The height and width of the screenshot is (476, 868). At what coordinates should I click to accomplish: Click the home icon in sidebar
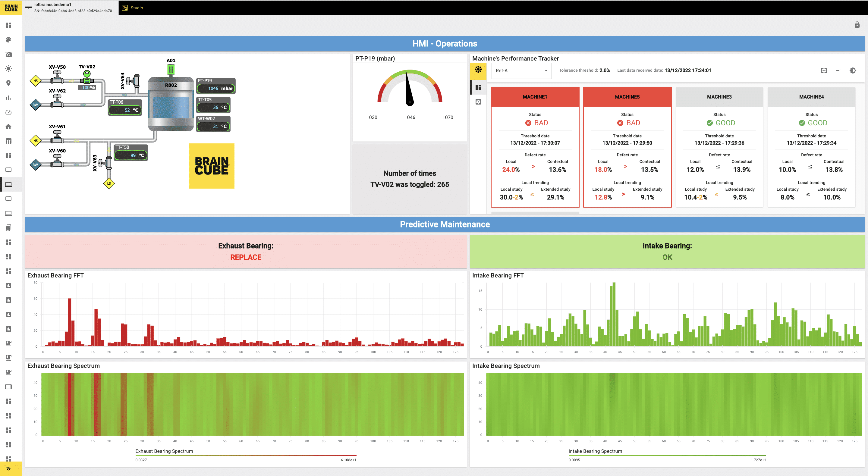coord(8,126)
